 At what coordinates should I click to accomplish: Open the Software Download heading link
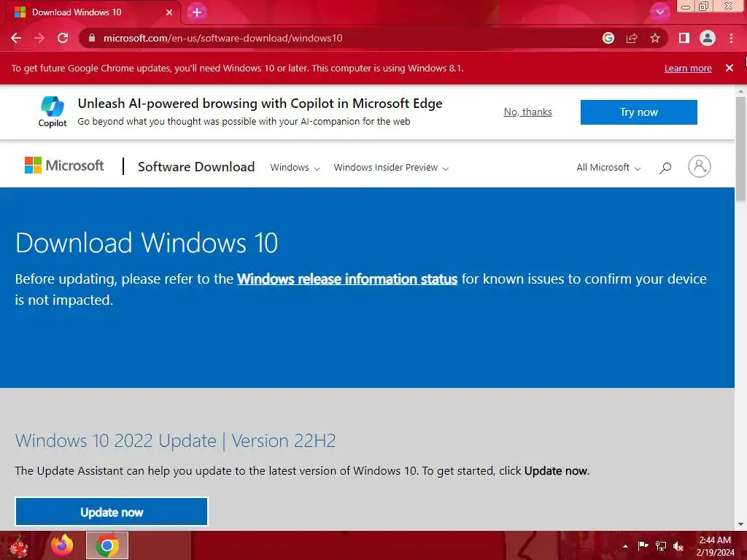coord(196,167)
